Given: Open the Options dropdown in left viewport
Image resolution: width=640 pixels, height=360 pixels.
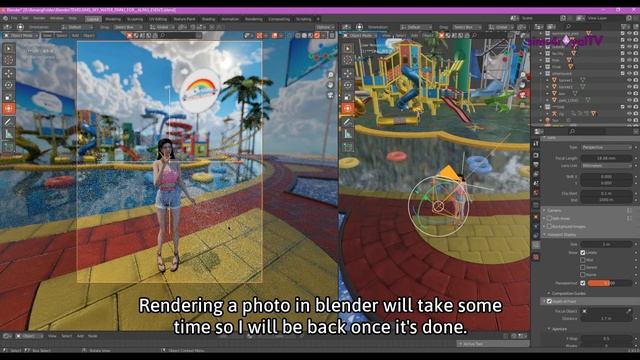Looking at the screenshot, I should point(324,27).
